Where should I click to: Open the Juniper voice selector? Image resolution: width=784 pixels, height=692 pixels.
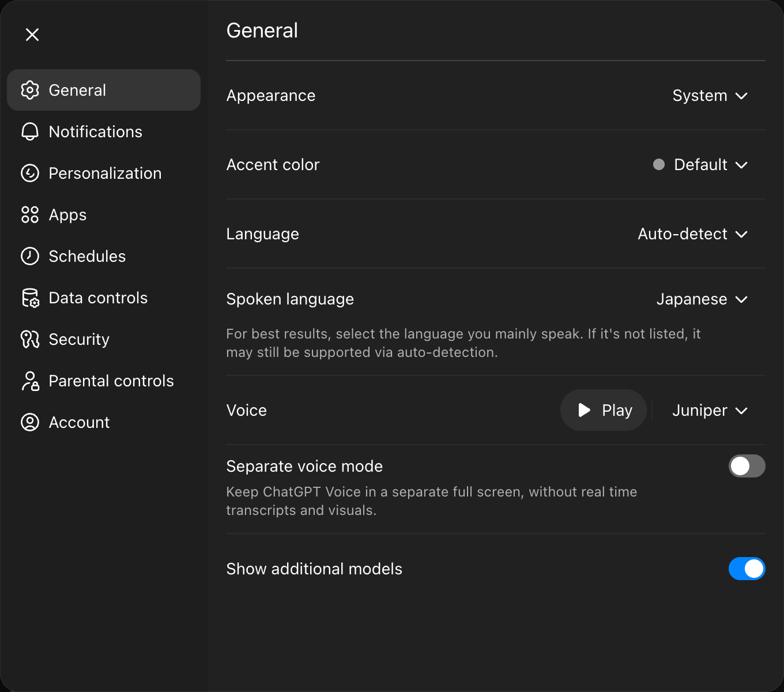click(x=710, y=410)
